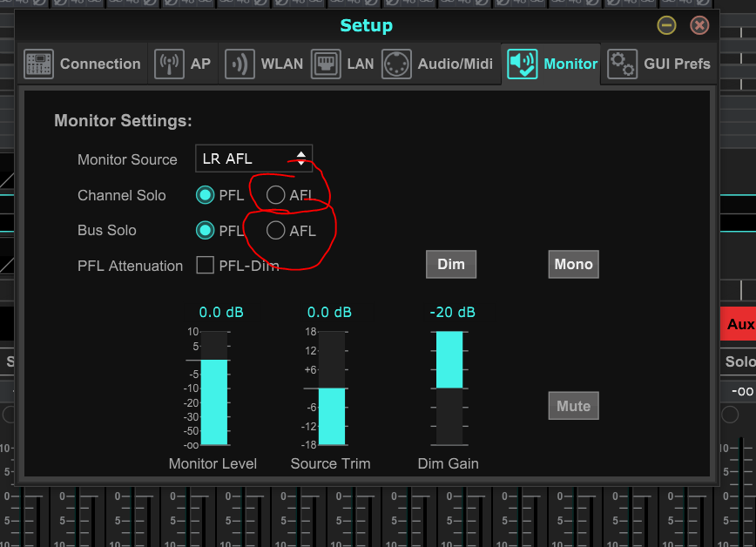Image resolution: width=756 pixels, height=547 pixels.
Task: Select PFL for Channel Solo
Action: [205, 195]
